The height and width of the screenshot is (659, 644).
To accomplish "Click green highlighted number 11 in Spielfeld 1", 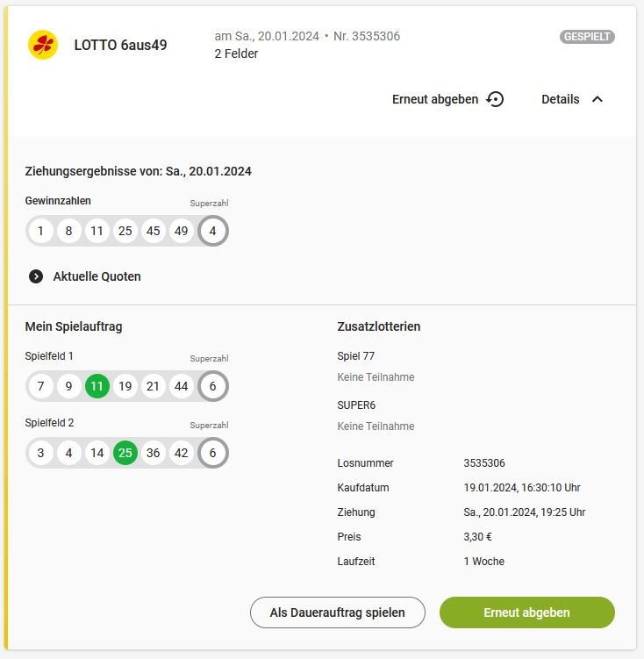I will [x=97, y=386].
